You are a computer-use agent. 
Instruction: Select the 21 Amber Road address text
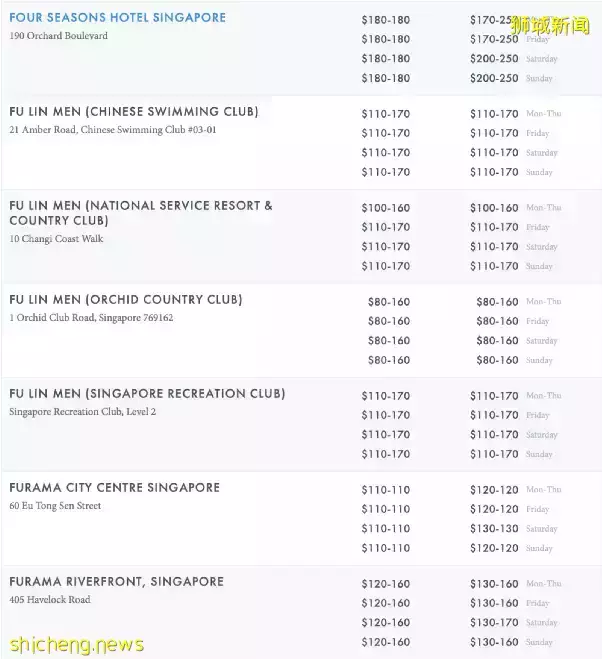(x=112, y=130)
